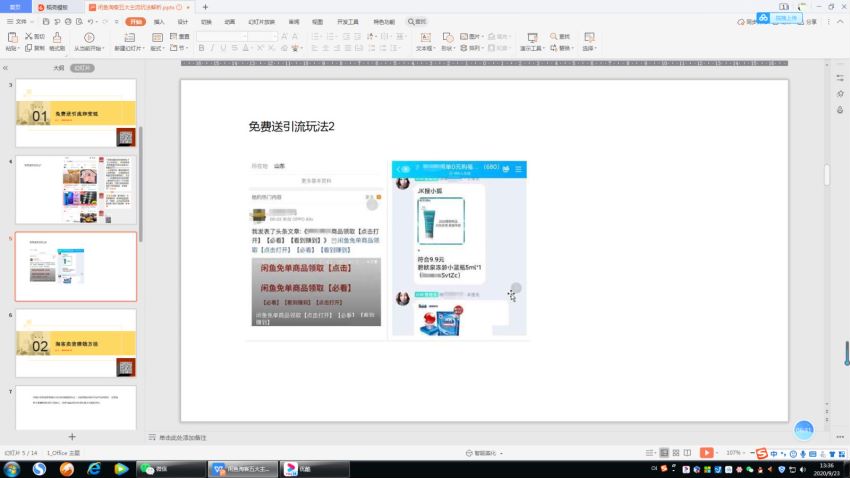Viewport: 850px width, 478px height.
Task: Open the Developer Tools ribbon tab
Action: pyautogui.click(x=347, y=22)
